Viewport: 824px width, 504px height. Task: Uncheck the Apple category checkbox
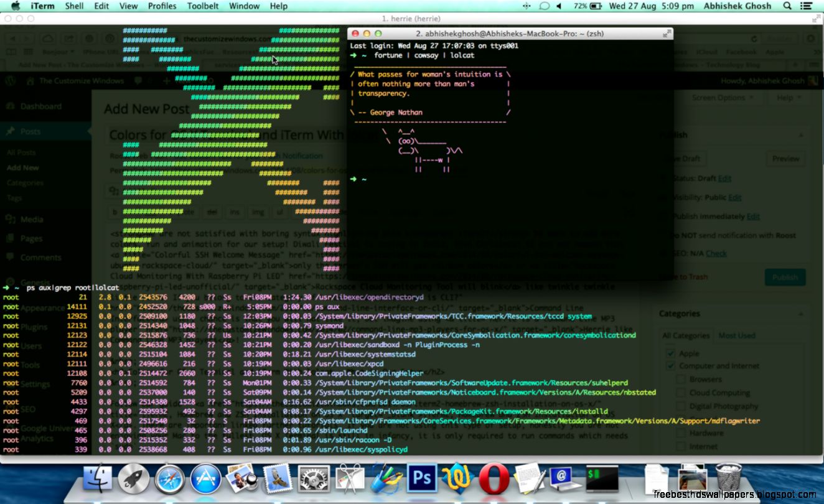(x=671, y=352)
